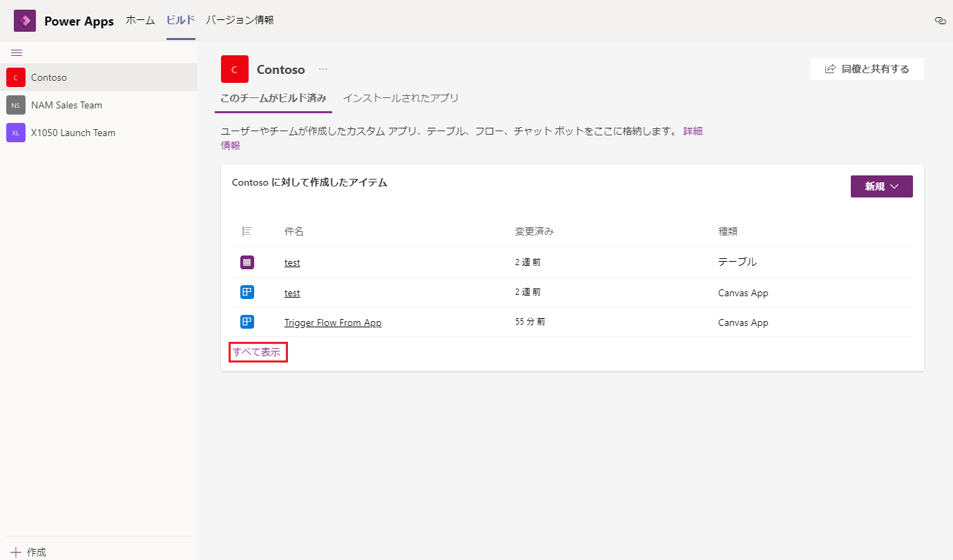Click the 同僚と共有する button
This screenshot has height=560, width=953.
tap(867, 69)
